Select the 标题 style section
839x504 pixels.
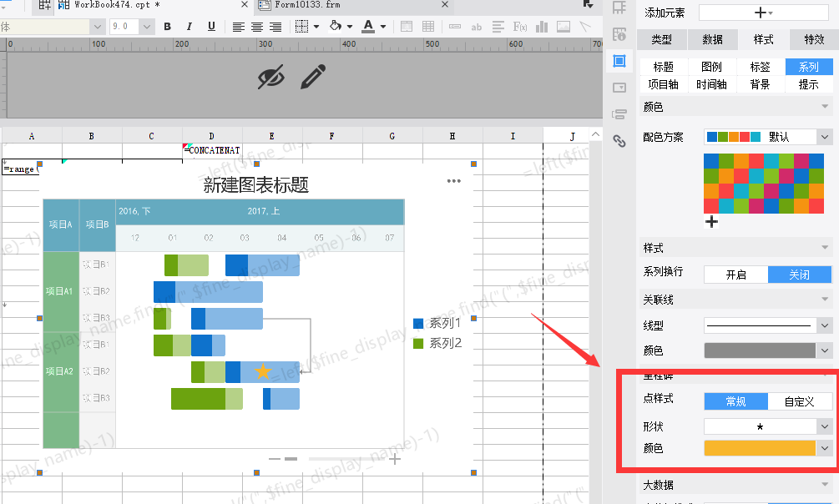point(664,67)
